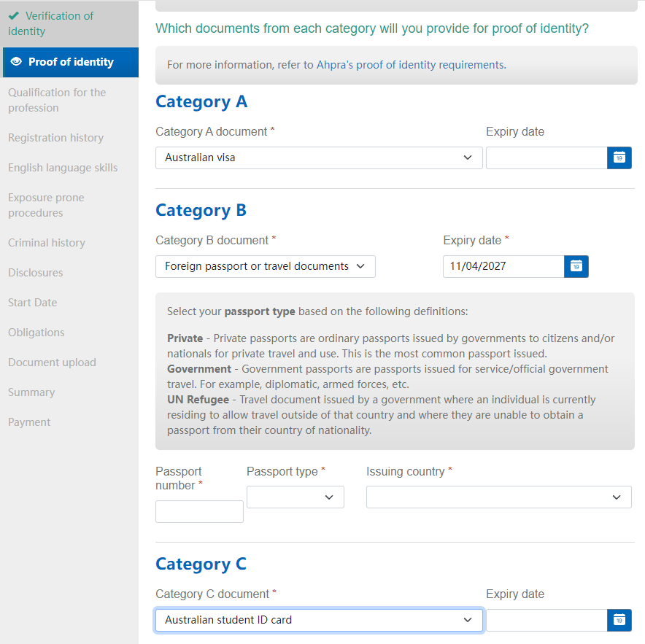
Task: Open Category A expiry date calendar picker
Action: pyautogui.click(x=619, y=158)
